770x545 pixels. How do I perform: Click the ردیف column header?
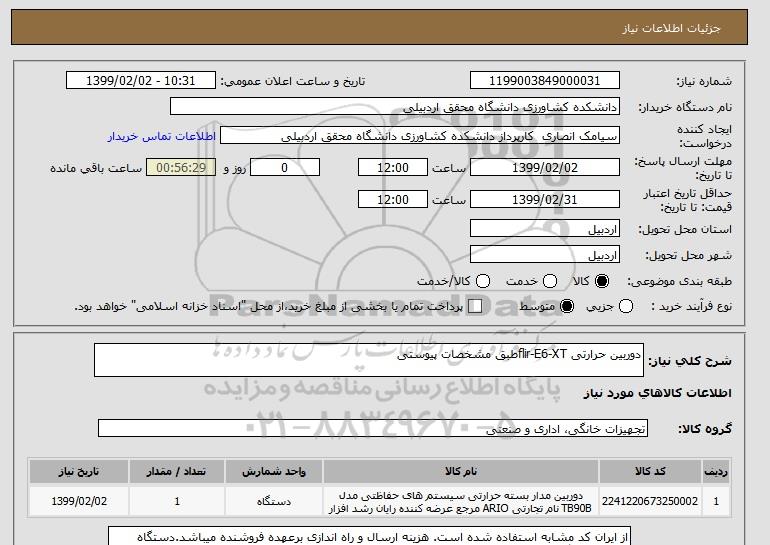(x=716, y=471)
